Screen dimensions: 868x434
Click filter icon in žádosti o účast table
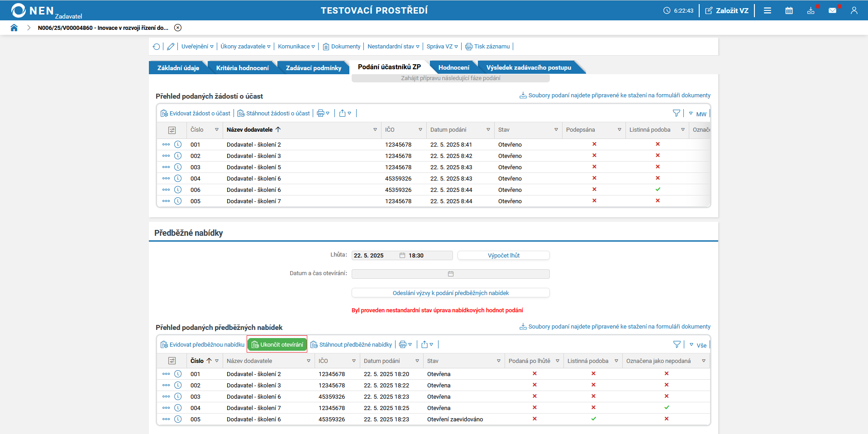(676, 113)
